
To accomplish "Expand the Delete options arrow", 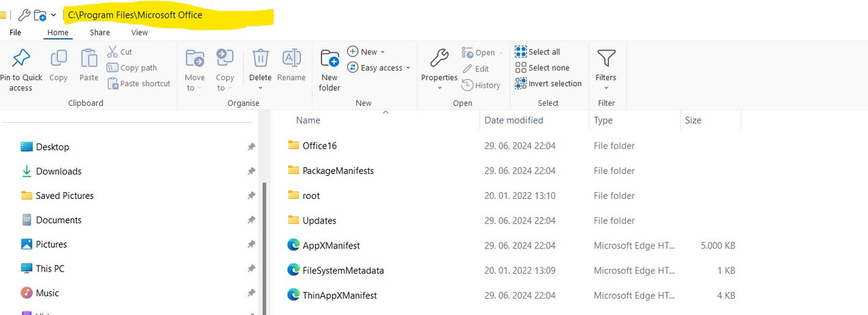I will (x=260, y=88).
